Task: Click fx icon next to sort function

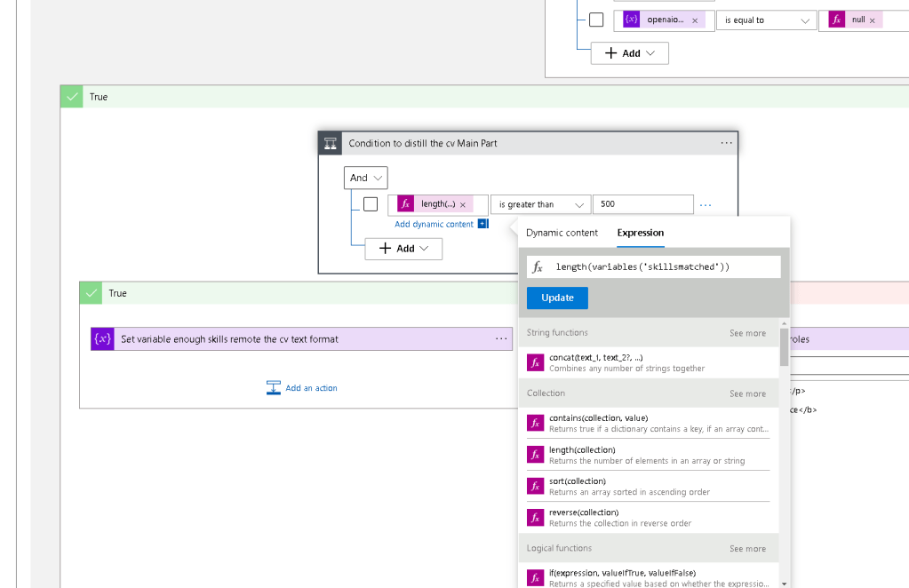Action: tap(535, 486)
